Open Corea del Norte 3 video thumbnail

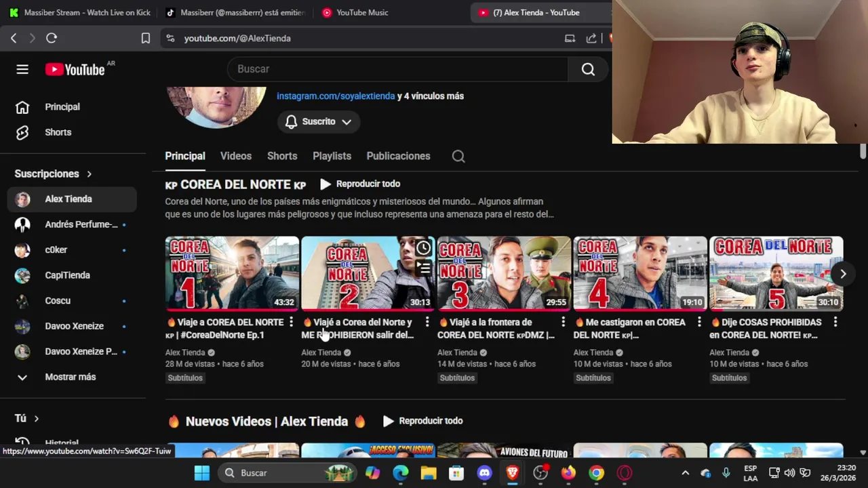pos(504,272)
